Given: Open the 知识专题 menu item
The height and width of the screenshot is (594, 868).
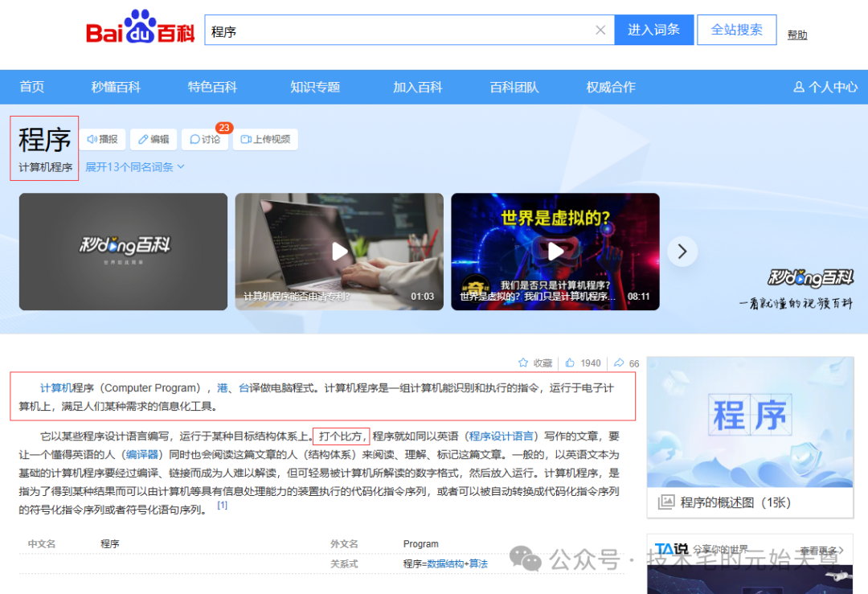Looking at the screenshot, I should [x=315, y=86].
